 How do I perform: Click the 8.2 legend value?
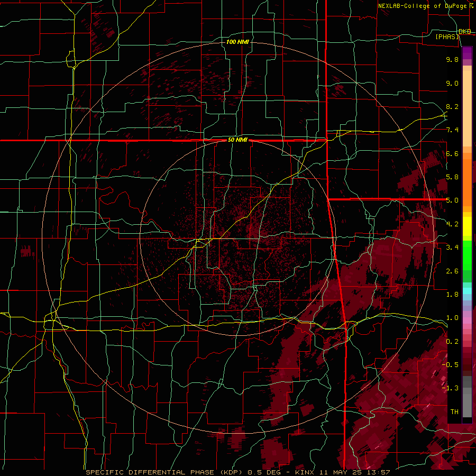click(452, 106)
